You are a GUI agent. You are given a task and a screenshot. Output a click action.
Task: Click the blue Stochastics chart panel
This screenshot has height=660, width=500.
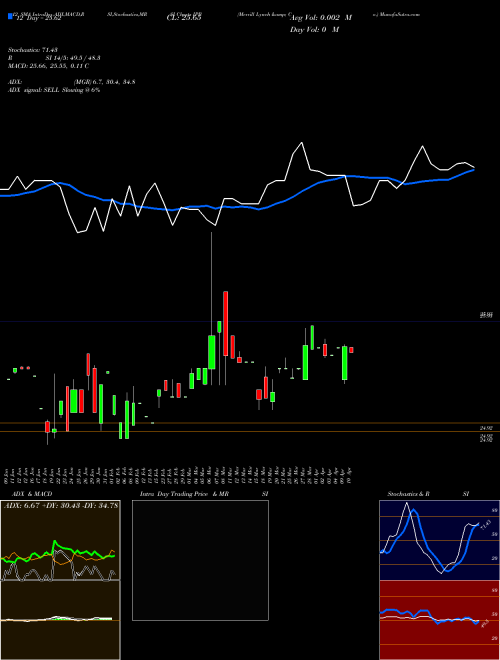tap(439, 540)
